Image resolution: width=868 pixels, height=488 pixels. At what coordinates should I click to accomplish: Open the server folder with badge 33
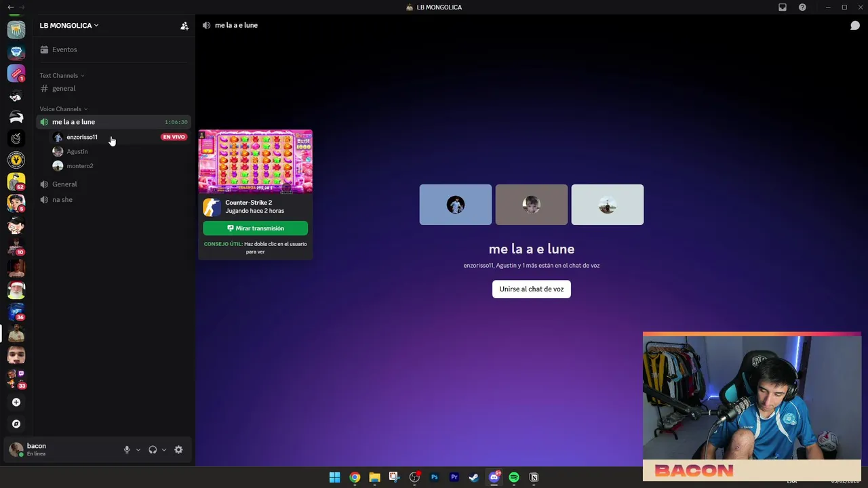(x=16, y=378)
